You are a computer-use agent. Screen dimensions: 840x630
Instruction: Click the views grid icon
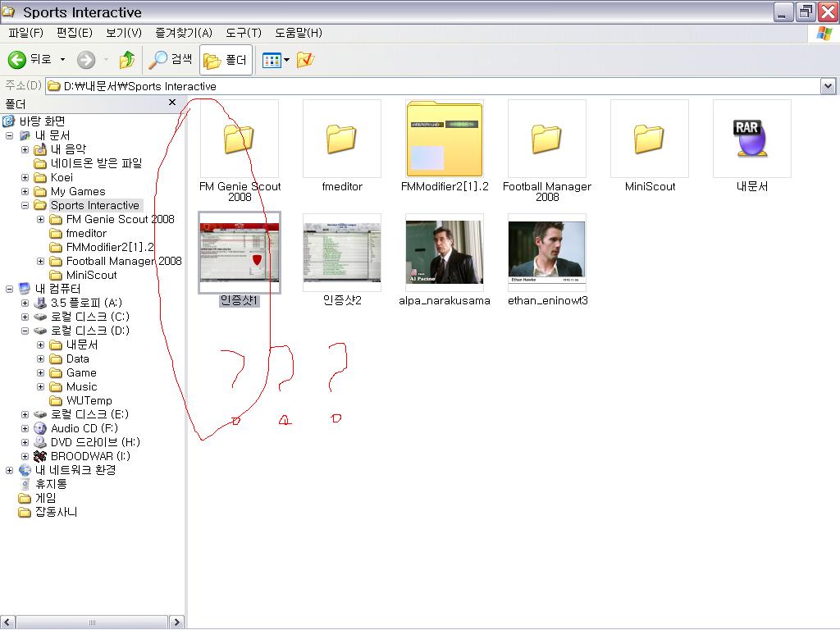coord(272,60)
